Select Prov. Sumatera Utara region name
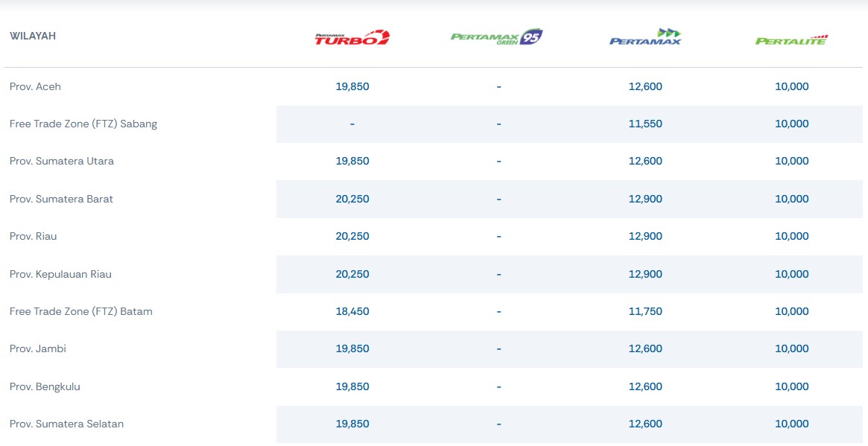Image resolution: width=868 pixels, height=446 pixels. (x=62, y=161)
